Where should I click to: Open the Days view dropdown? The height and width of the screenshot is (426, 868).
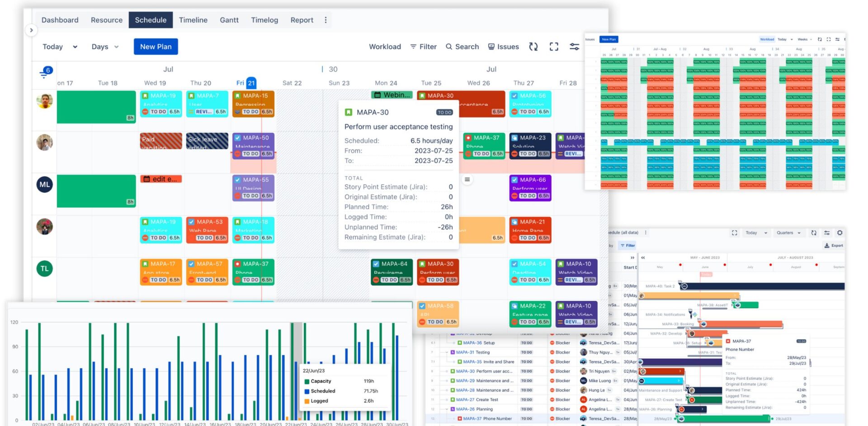[105, 47]
